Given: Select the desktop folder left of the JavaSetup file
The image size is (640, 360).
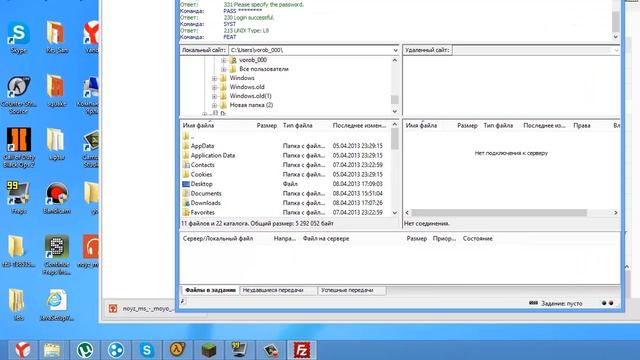Looking at the screenshot, I should [18, 304].
